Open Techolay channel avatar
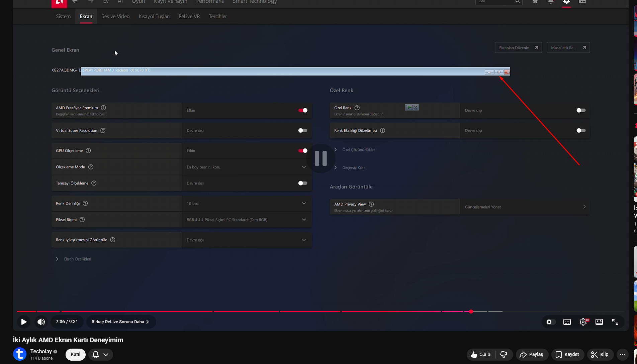 [20, 354]
